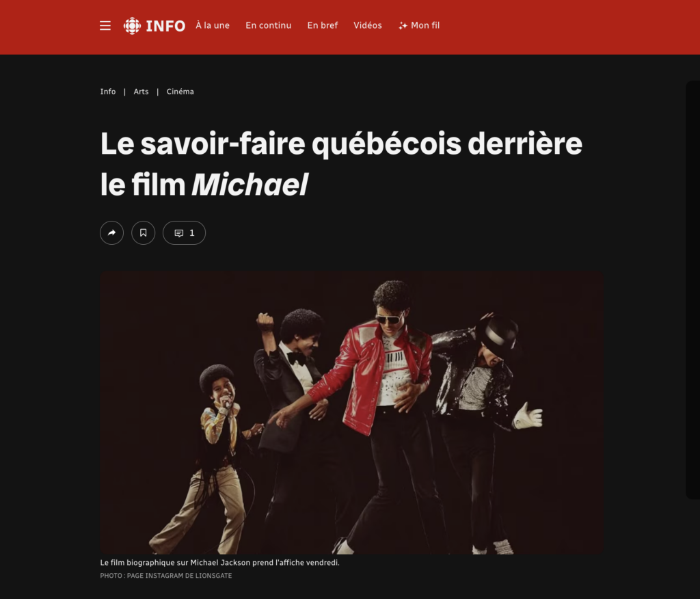This screenshot has height=599, width=700.
Task: Click the dark side panel at right edge
Action: (693, 289)
